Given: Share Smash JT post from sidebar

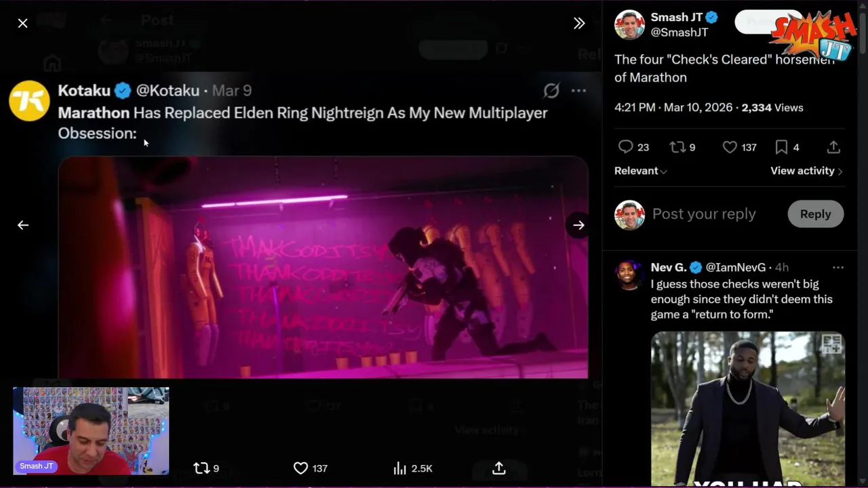Looking at the screenshot, I should [x=833, y=147].
